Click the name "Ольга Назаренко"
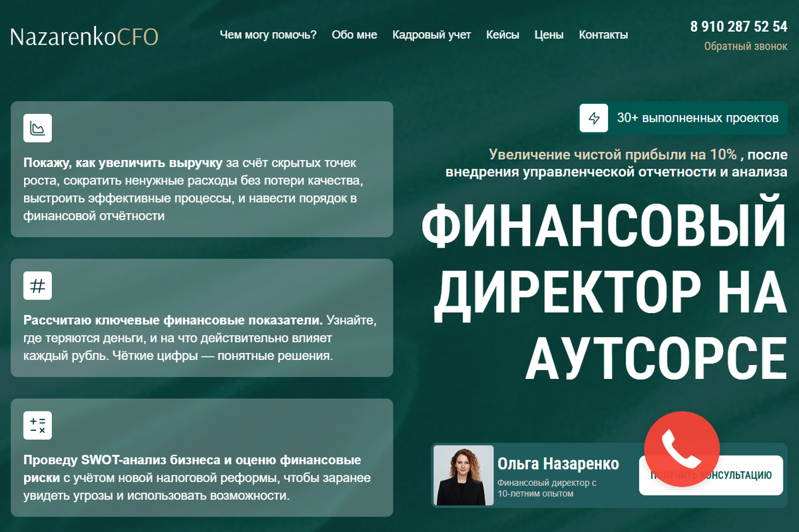The image size is (799, 532). pos(558,463)
